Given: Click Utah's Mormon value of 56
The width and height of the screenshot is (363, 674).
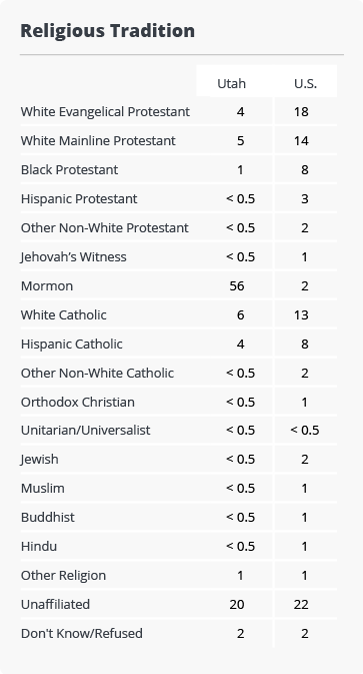Looking at the screenshot, I should pos(237,286).
